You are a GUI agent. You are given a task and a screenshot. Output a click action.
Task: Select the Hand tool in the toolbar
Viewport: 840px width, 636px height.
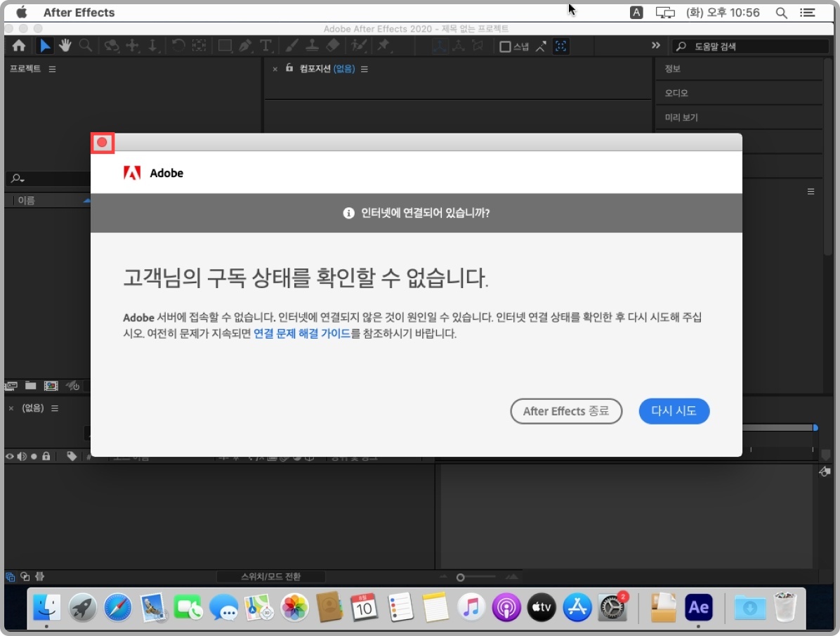(x=65, y=45)
